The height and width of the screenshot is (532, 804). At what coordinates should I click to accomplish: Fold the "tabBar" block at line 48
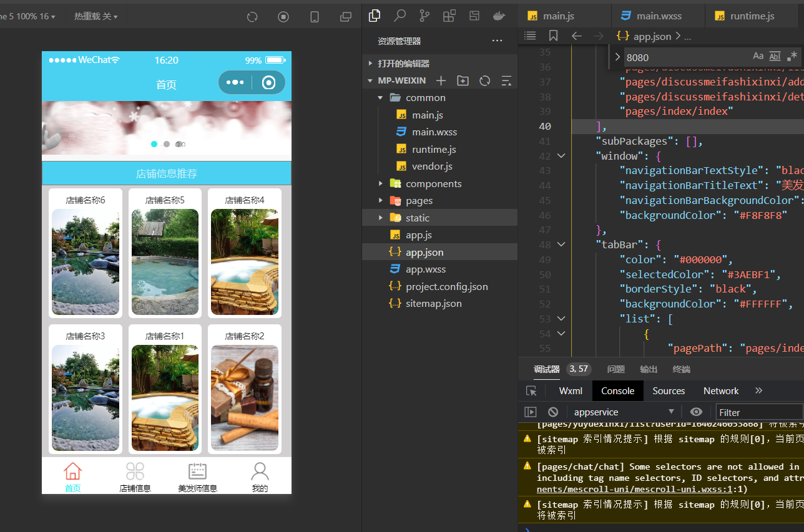click(x=561, y=244)
